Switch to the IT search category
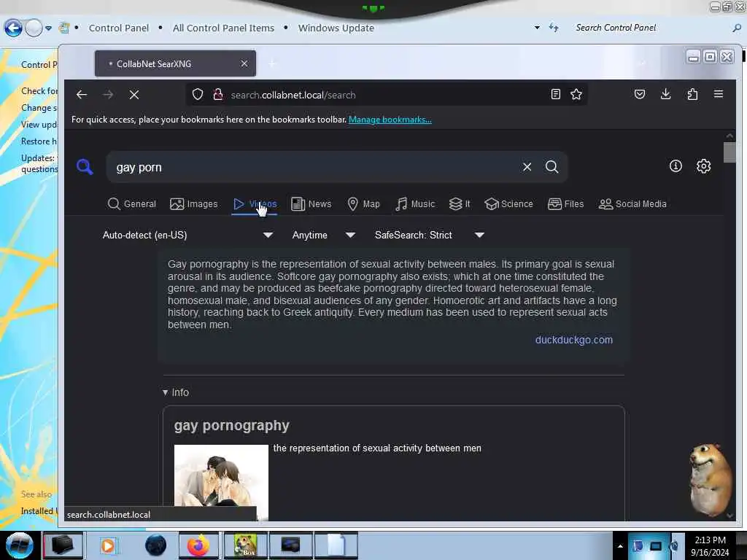The height and width of the screenshot is (560, 747). (460, 204)
